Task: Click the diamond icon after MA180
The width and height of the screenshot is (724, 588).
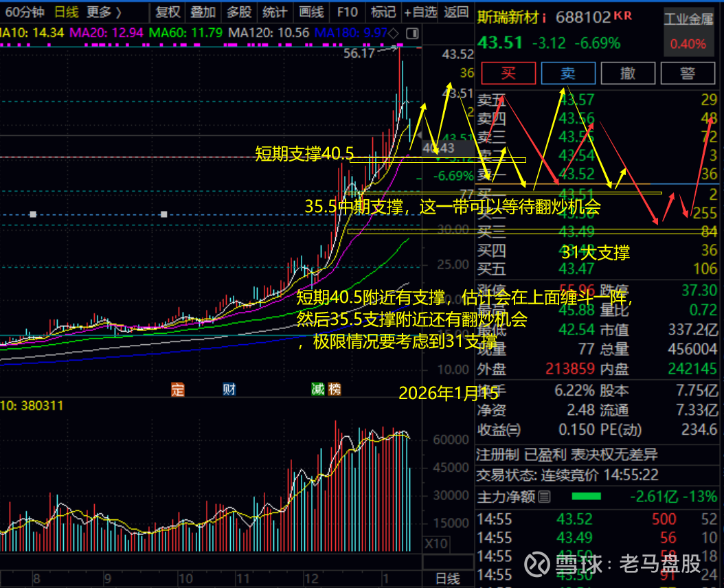Action: click(x=394, y=33)
